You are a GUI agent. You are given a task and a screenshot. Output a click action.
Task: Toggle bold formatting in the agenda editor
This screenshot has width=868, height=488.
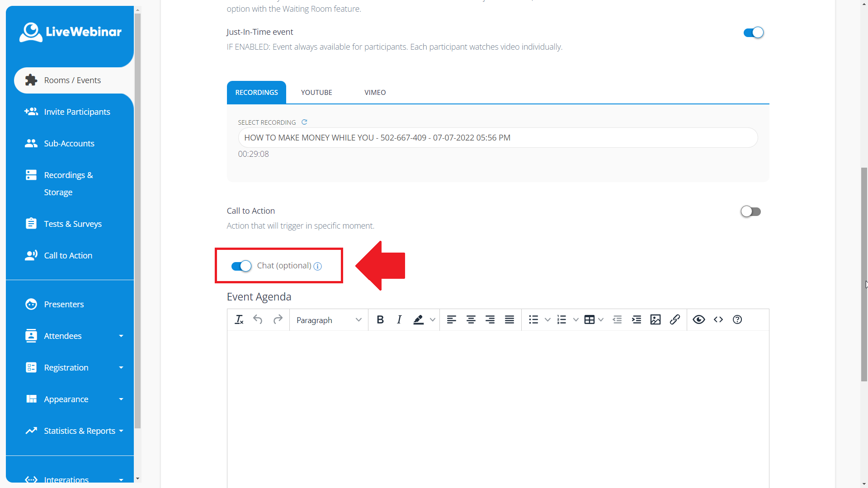(380, 319)
